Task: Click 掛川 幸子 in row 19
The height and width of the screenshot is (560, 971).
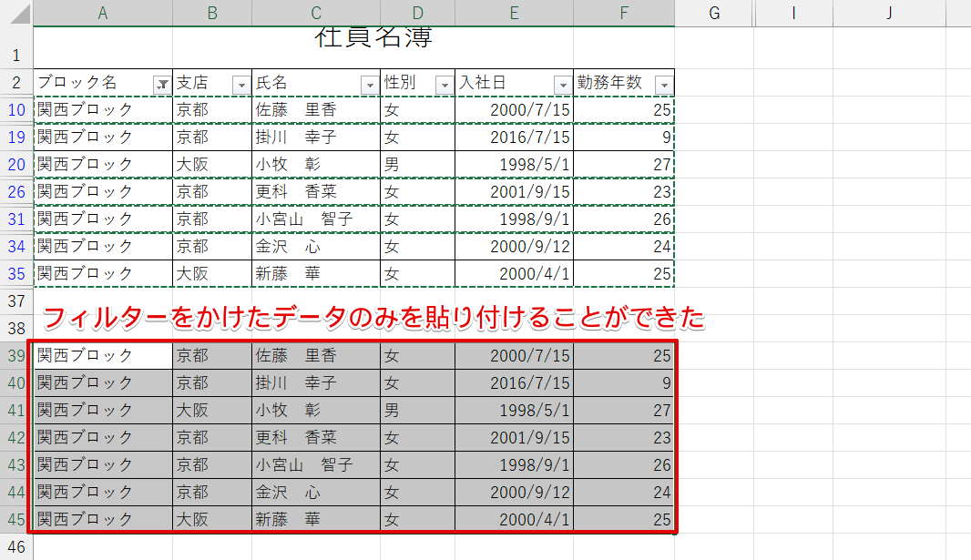Action: pyautogui.click(x=296, y=137)
